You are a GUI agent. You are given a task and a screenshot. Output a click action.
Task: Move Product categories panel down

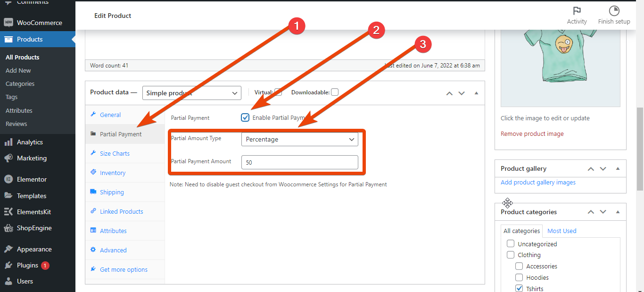click(603, 212)
